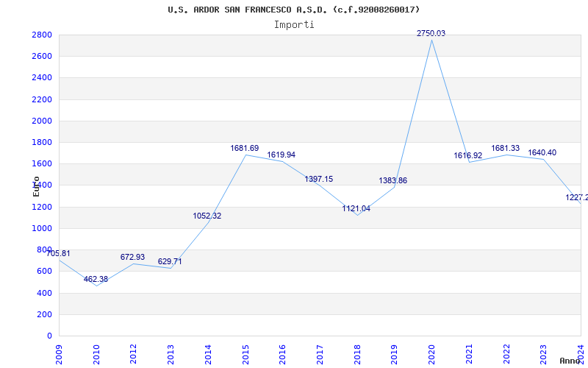Click the 2022 x-axis year label
This screenshot has width=588, height=368.
pos(506,354)
